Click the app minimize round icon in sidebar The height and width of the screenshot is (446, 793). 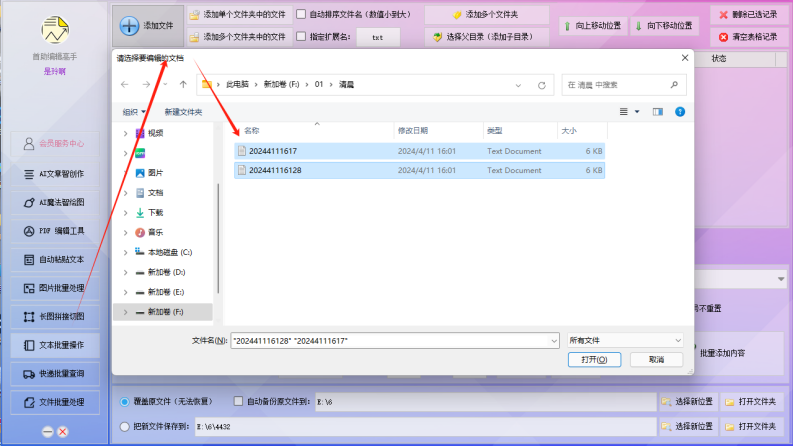pos(48,432)
